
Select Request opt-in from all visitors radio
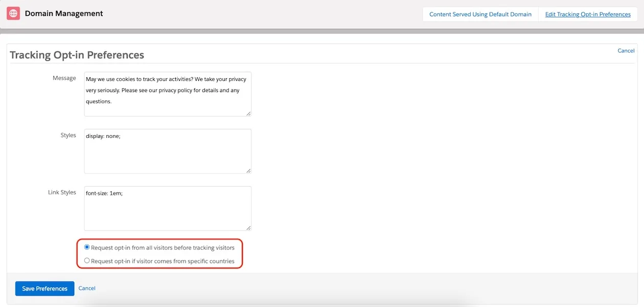[87, 247]
